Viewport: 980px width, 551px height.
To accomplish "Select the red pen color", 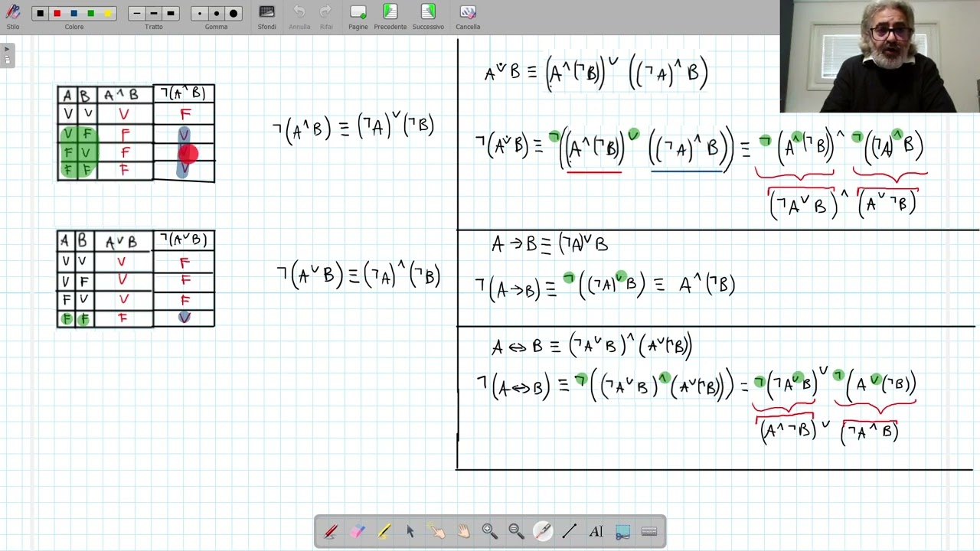I will coord(57,13).
